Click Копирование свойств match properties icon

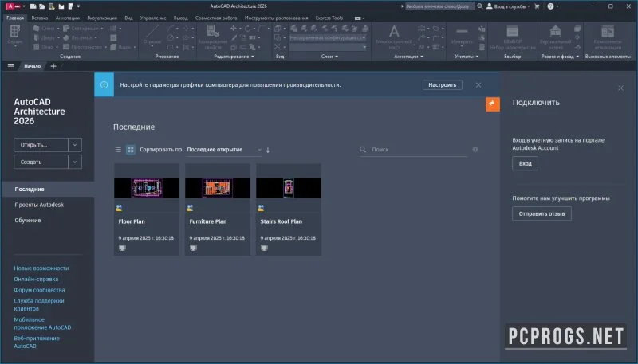(212, 37)
